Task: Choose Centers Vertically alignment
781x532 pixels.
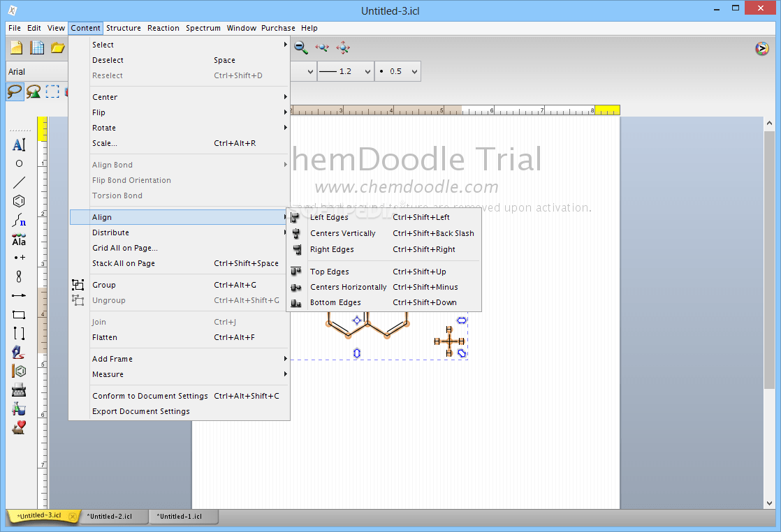Action: click(384, 233)
